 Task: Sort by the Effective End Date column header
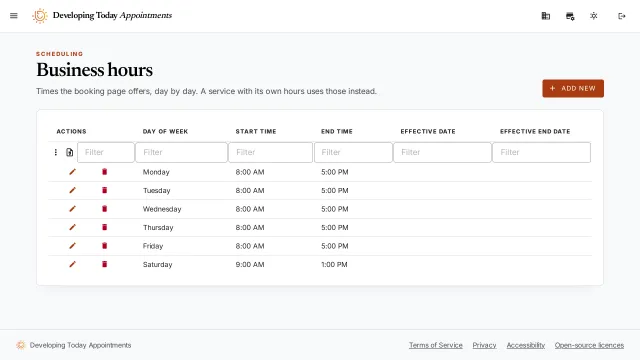pos(535,131)
